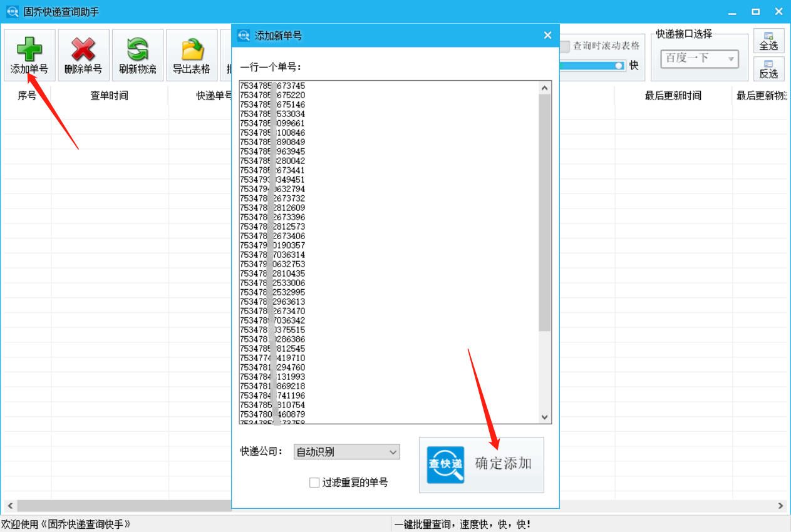
Task: Click the 查快递 magnifier logo on the confirm button
Action: click(x=445, y=465)
